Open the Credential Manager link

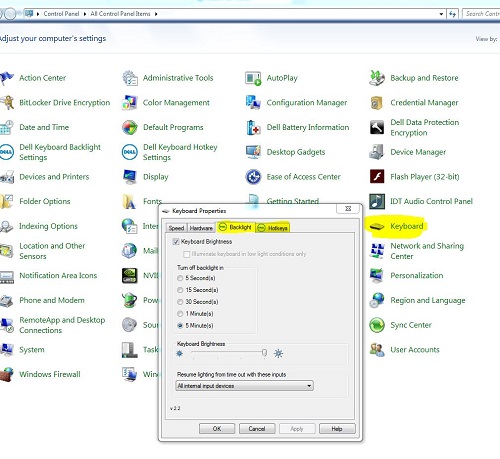click(x=424, y=103)
